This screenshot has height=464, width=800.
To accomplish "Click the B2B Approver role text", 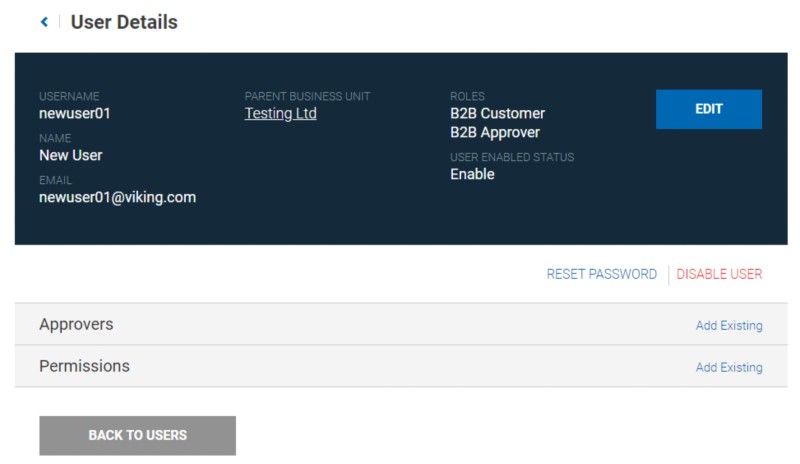I will coord(494,133).
